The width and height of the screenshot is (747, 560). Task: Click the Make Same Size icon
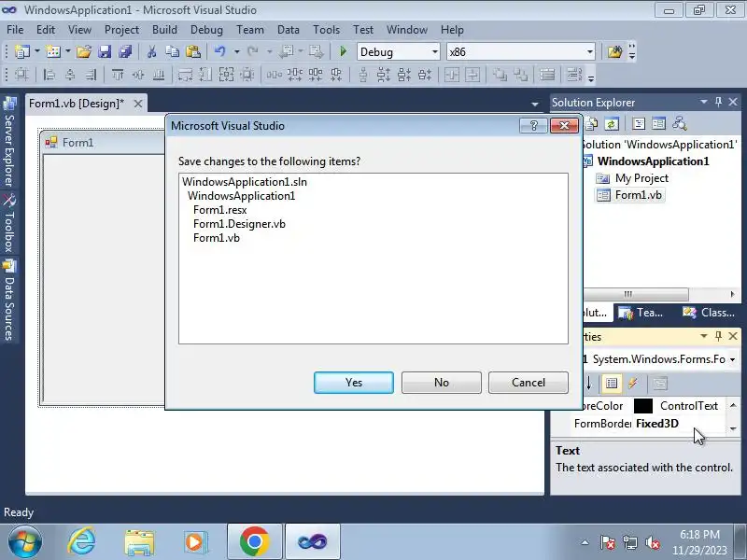point(226,75)
